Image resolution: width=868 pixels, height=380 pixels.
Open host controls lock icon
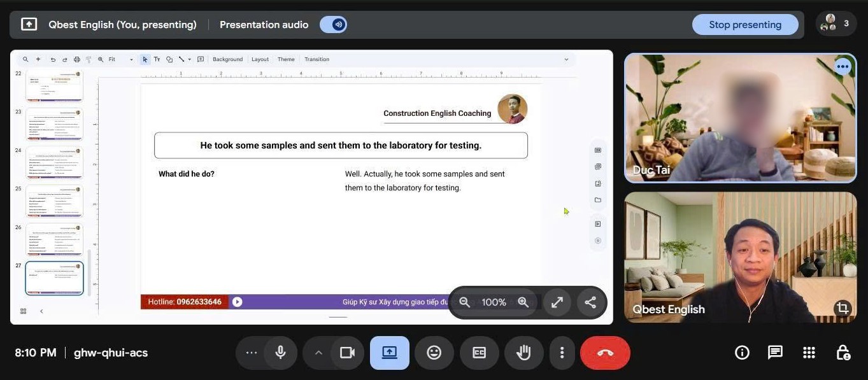[x=843, y=353]
